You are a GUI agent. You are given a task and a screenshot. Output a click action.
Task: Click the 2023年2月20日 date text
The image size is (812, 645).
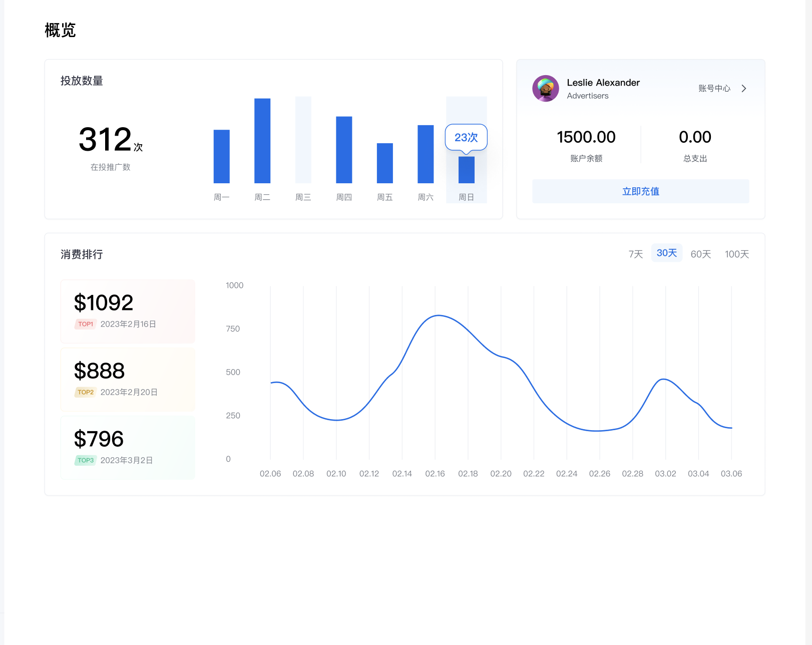click(x=129, y=392)
